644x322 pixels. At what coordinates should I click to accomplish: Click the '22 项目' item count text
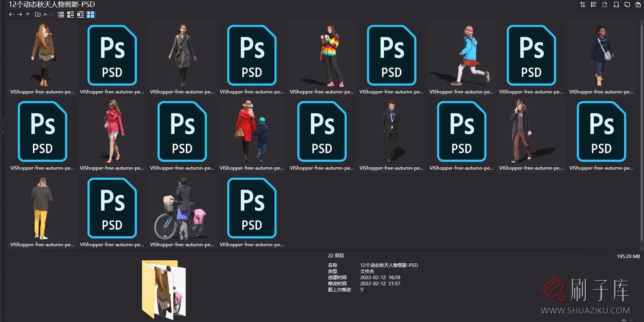click(x=336, y=256)
